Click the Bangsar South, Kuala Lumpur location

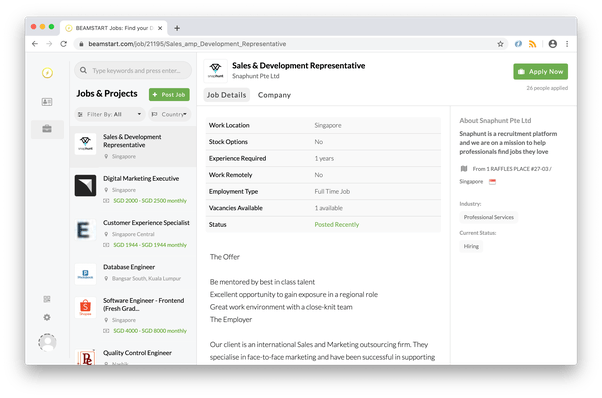146,279
